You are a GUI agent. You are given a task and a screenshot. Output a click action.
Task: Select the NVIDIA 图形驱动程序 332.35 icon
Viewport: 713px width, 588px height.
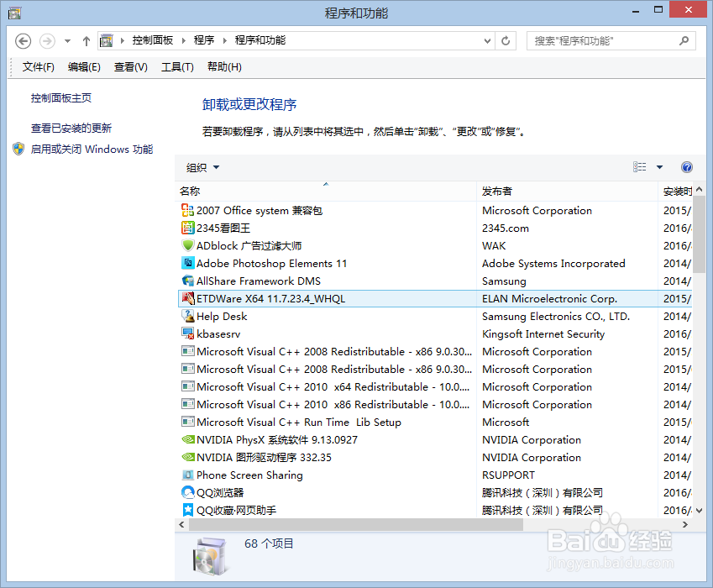[x=188, y=458]
